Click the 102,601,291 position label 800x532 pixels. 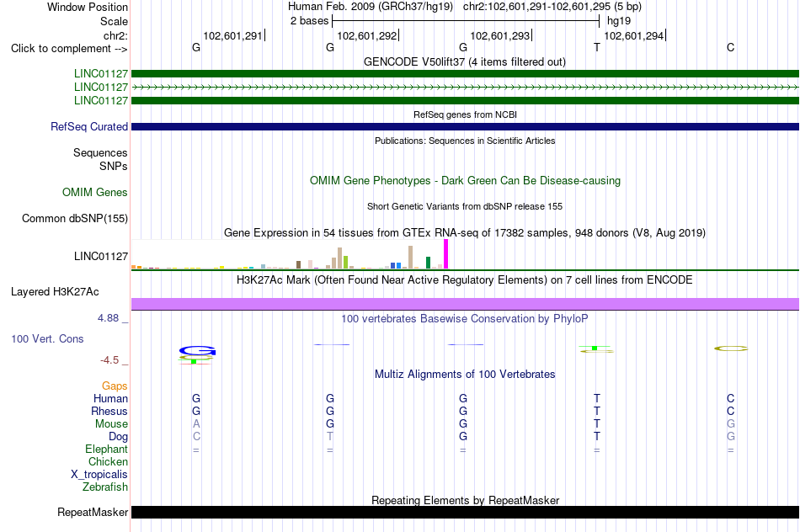point(232,35)
